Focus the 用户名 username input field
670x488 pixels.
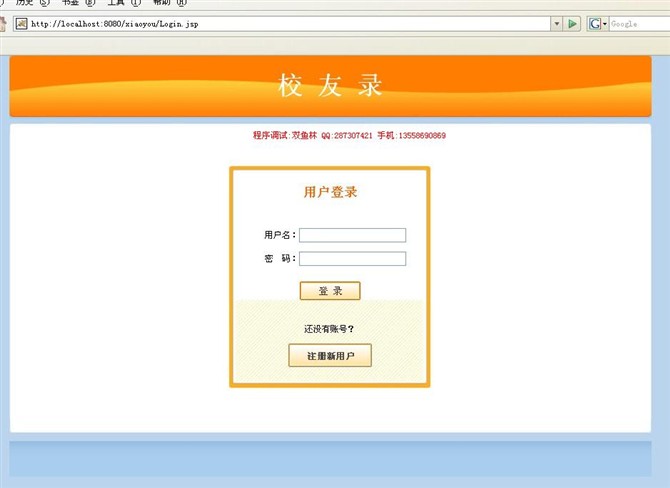tap(352, 235)
